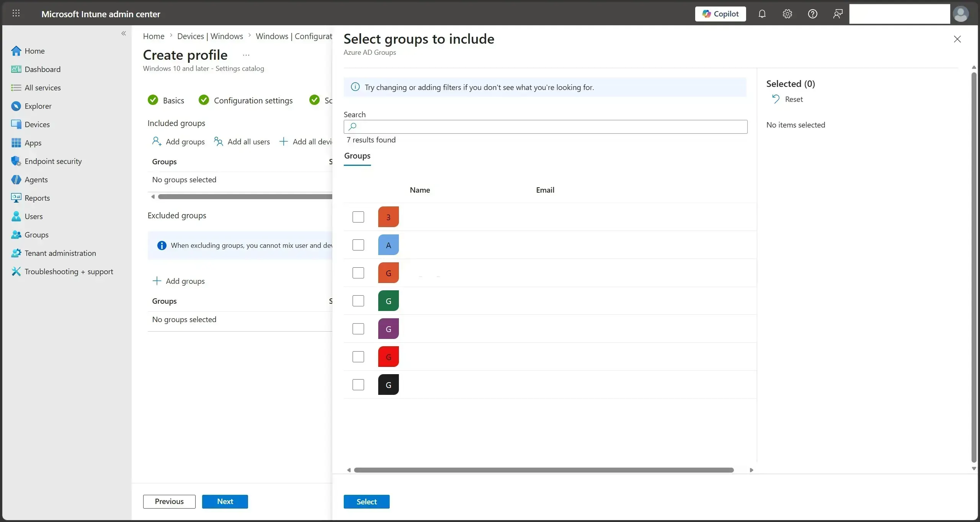Click the Next button
The height and width of the screenshot is (522, 980).
pyautogui.click(x=225, y=502)
